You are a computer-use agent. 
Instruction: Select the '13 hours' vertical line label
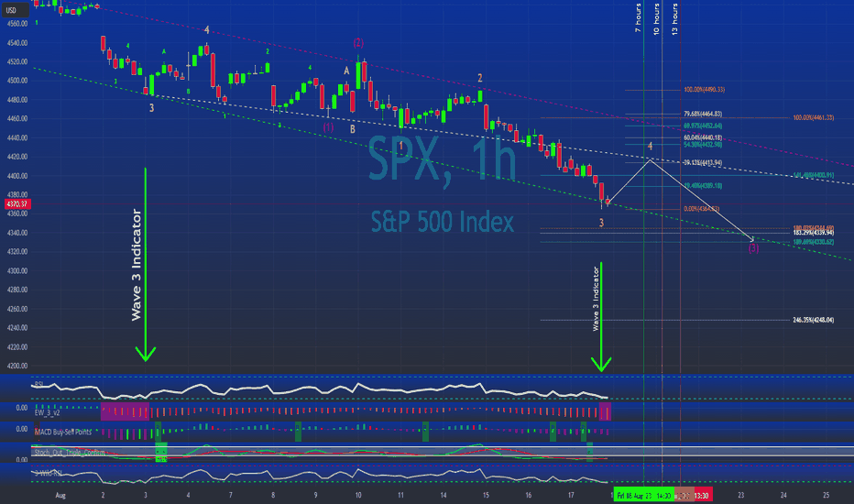pyautogui.click(x=674, y=19)
